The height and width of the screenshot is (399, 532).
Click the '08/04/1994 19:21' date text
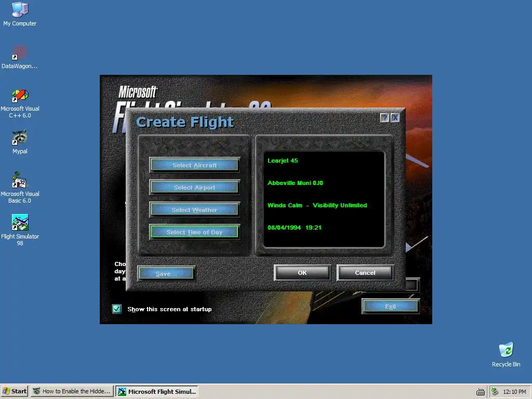click(x=294, y=228)
